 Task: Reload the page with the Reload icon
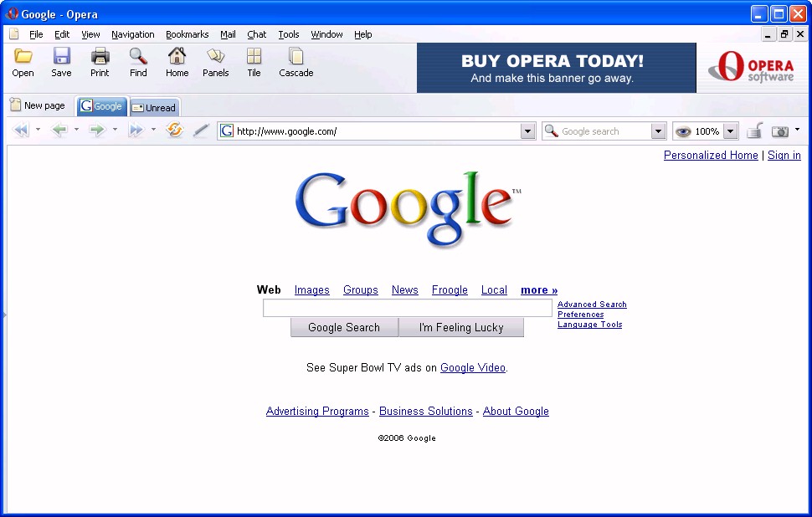coord(174,130)
